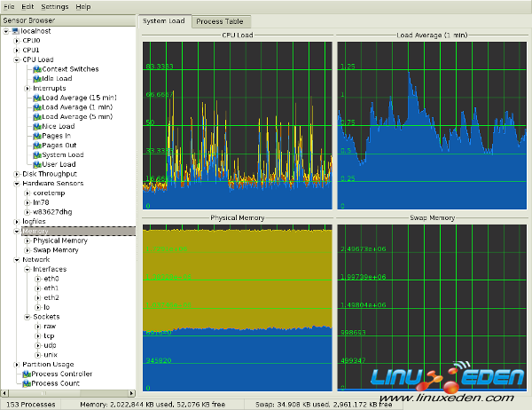Viewport: 532px width, 410px height.
Task: Select the Disk Throughput label
Action: (x=50, y=174)
